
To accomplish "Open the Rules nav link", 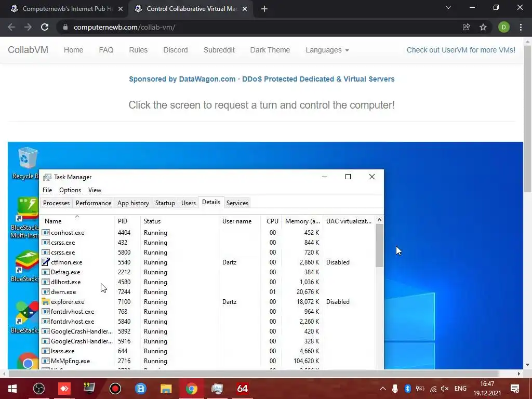I will [138, 50].
